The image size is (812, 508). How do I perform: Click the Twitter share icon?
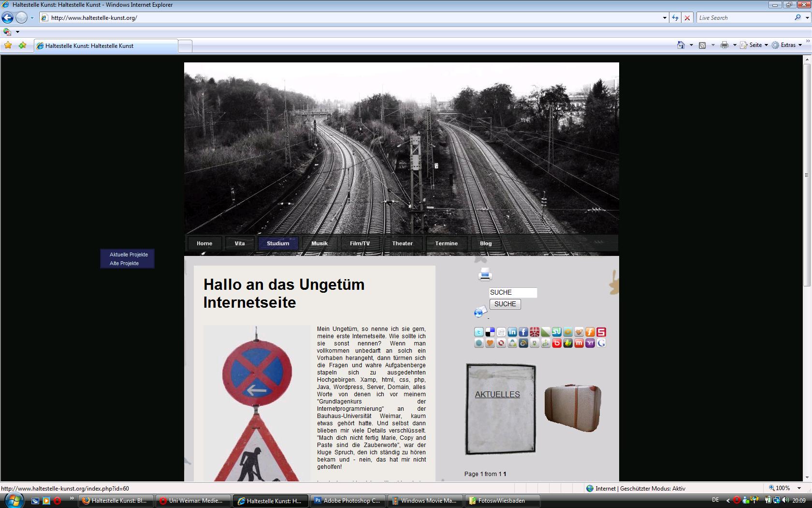pyautogui.click(x=478, y=332)
